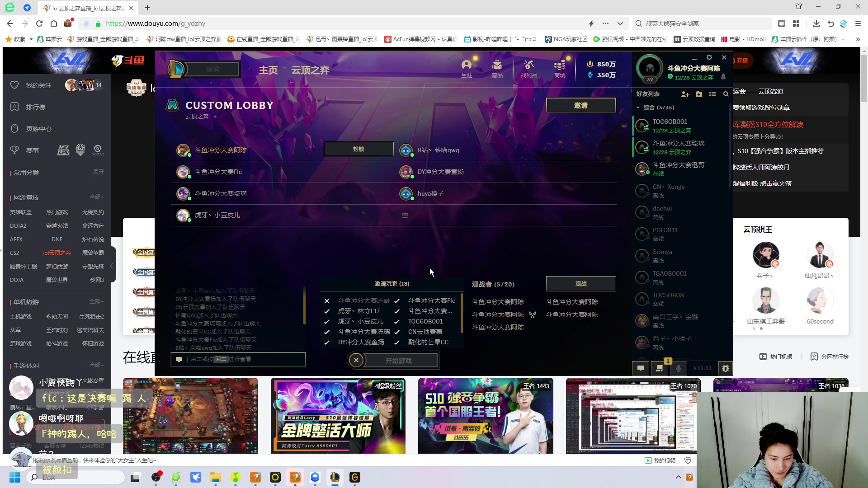Open the 商城 store icon
Screen dimensions: 868x488
(x=559, y=68)
